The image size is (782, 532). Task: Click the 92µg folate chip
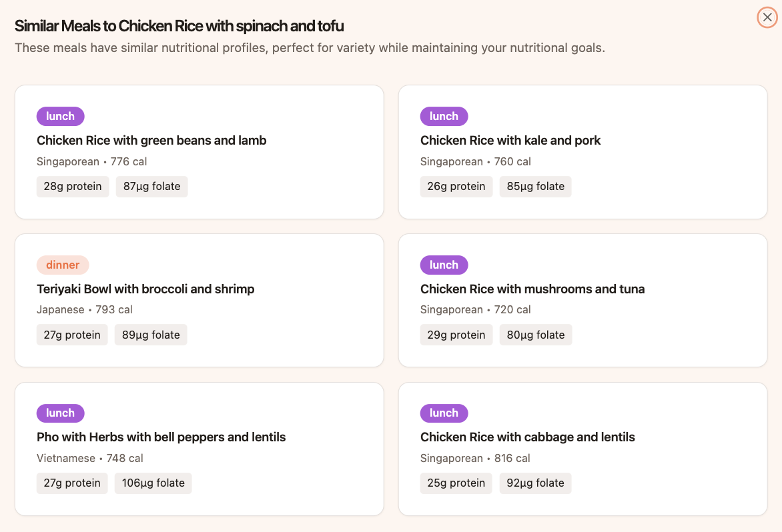pos(536,483)
